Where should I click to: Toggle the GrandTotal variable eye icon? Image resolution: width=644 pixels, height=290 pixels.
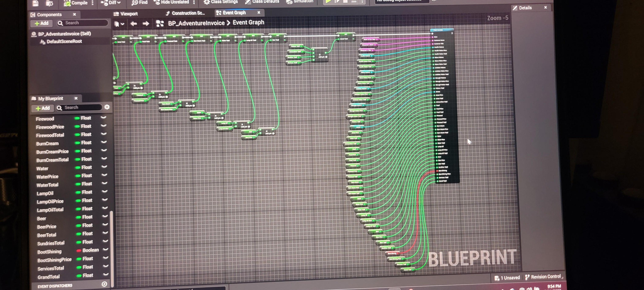pos(106,275)
